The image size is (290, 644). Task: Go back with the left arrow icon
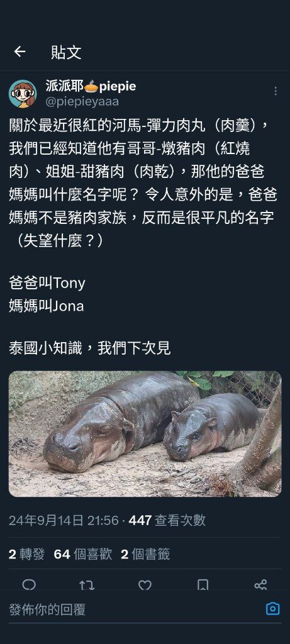click(20, 52)
